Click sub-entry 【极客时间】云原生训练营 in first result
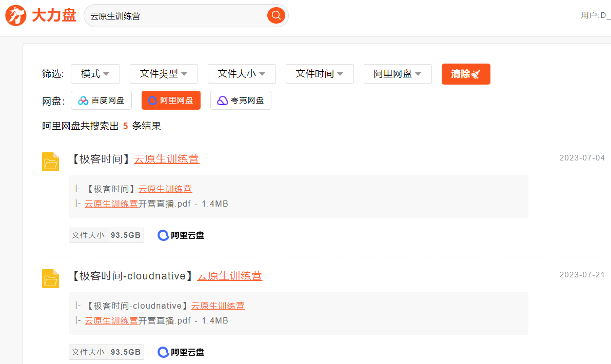Screen dimensions: 611x364 139,189
